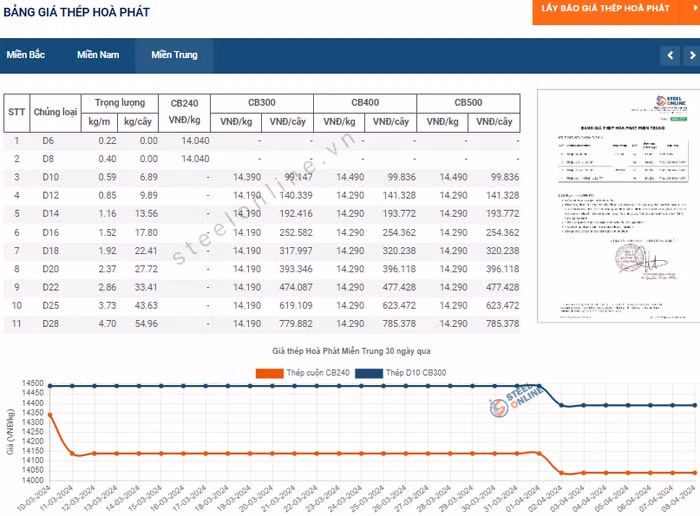
Task: Click CB300 price 14.390 in D10 row
Action: coord(247,177)
